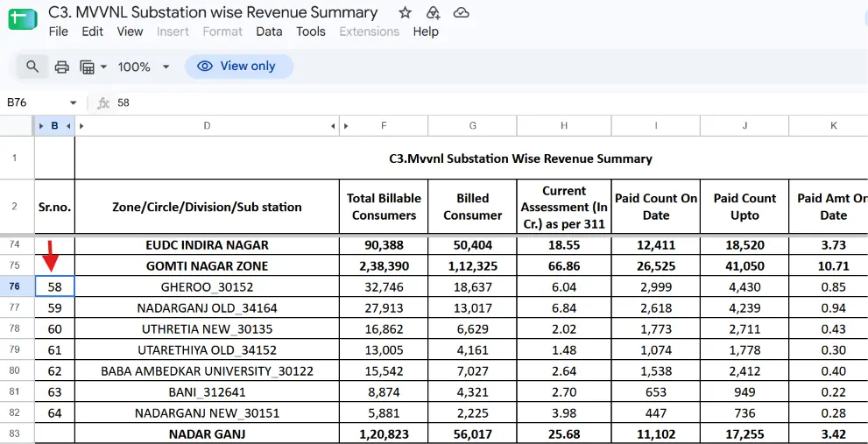Click the BABA AMBEDKAR UNIVERSITY_30122 cell
Screen dimensions: 868x444
207,371
